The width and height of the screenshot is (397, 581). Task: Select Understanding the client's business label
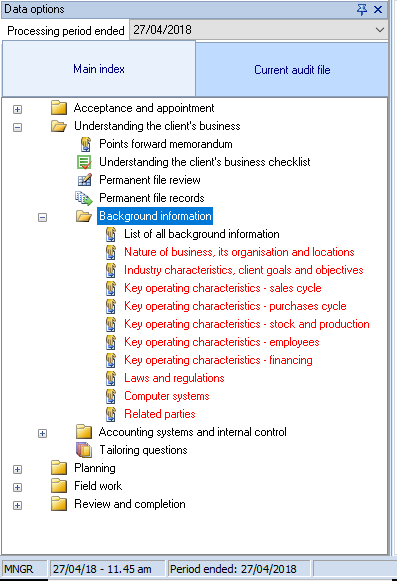157,126
